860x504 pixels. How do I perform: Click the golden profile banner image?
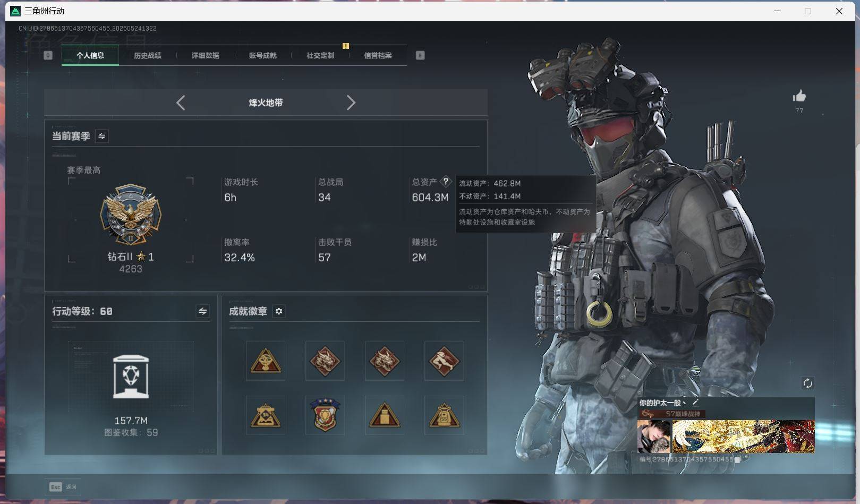point(743,437)
